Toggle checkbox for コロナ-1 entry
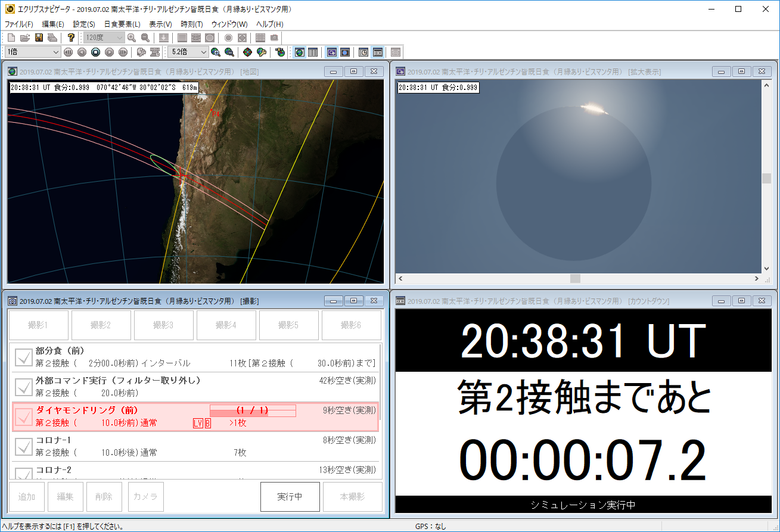Viewport: 780px width, 532px height. tap(24, 447)
